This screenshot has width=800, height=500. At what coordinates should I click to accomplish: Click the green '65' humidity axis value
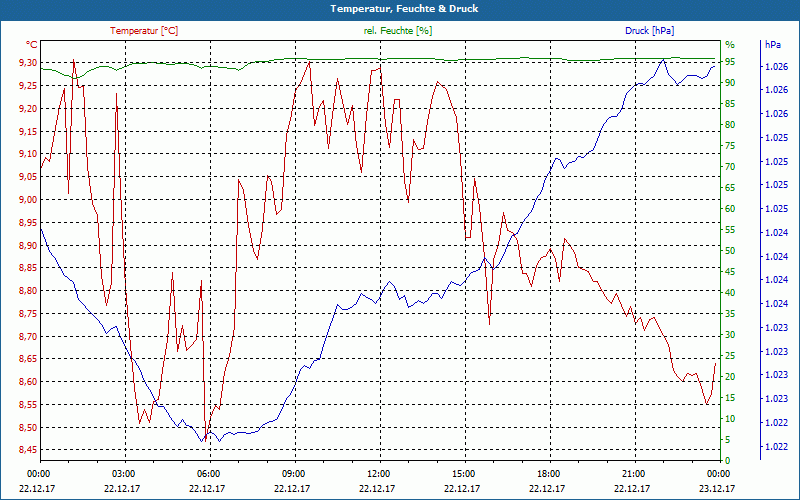(x=730, y=188)
